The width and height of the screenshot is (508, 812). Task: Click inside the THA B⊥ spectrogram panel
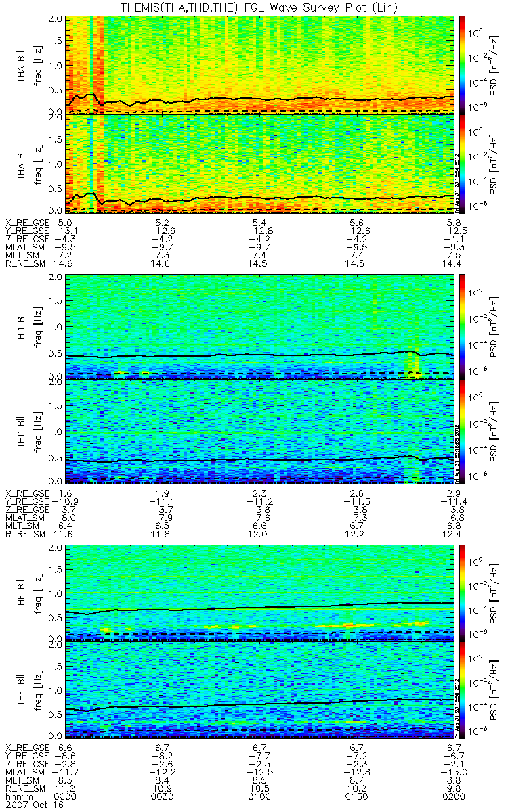(260, 64)
